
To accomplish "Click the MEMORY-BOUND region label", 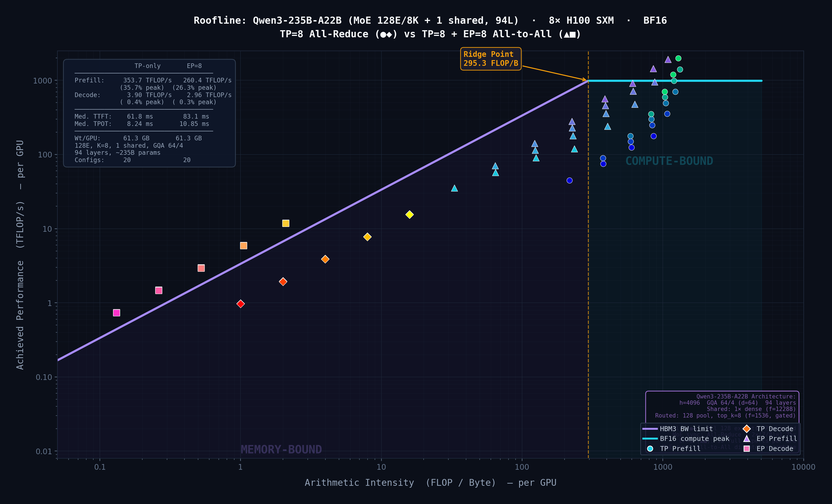I will pos(281,450).
